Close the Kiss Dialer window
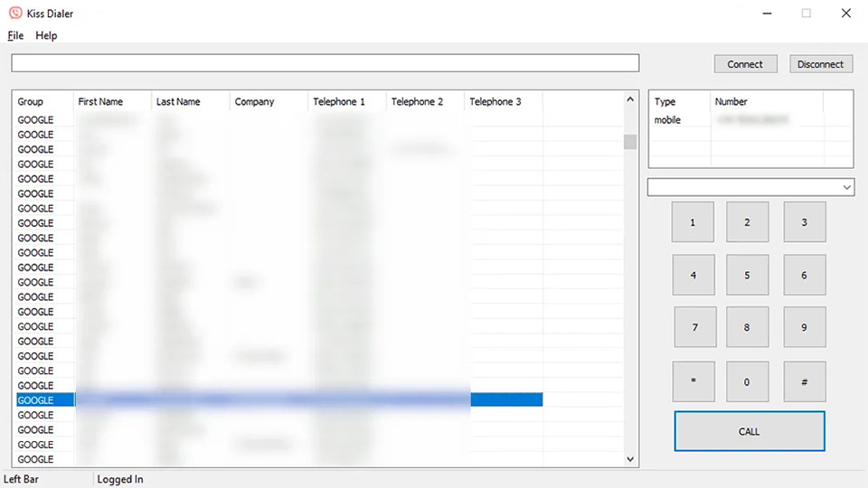The image size is (868, 488). pyautogui.click(x=846, y=14)
